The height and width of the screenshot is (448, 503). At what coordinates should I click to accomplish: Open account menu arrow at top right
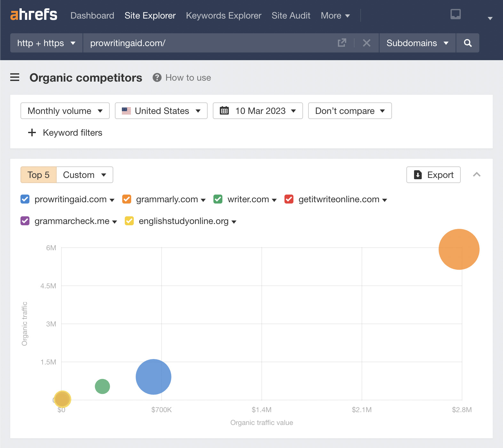[490, 18]
